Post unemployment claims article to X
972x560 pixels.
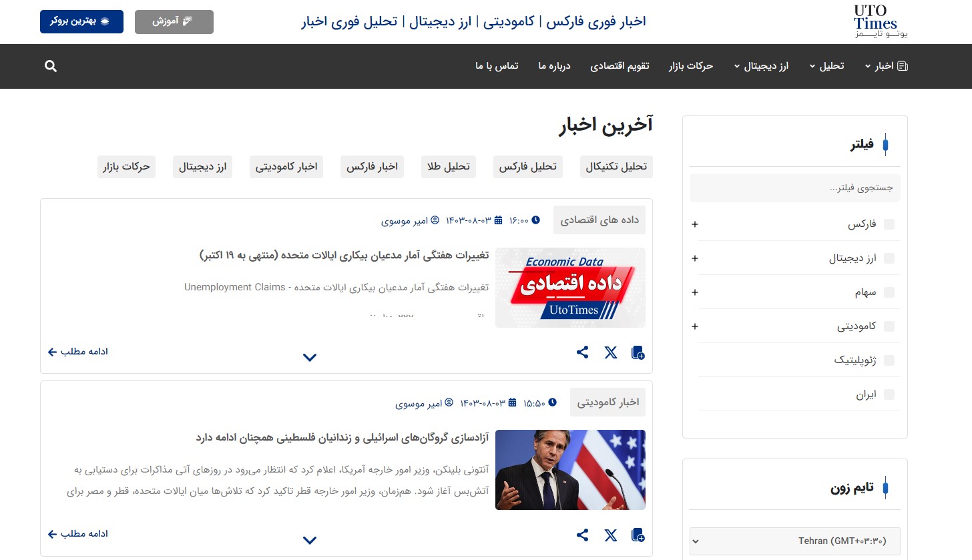[x=611, y=352]
